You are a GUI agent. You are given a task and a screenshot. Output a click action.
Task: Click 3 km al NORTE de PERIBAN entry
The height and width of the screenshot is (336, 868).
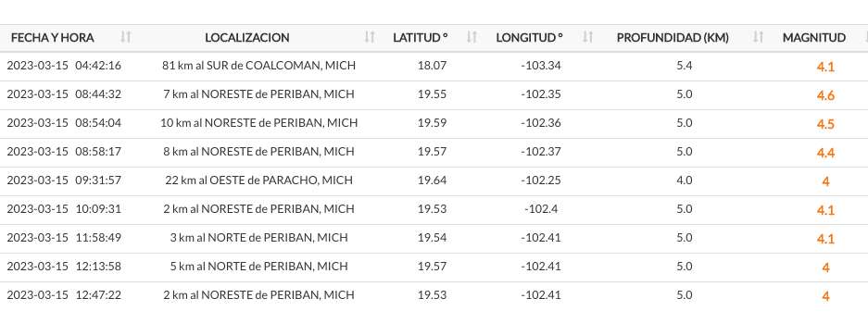click(x=258, y=238)
